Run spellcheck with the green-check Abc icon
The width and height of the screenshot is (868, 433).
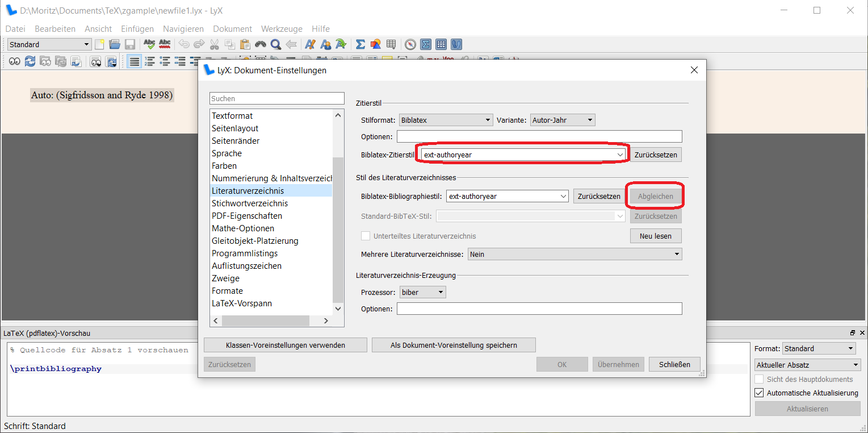pyautogui.click(x=149, y=44)
